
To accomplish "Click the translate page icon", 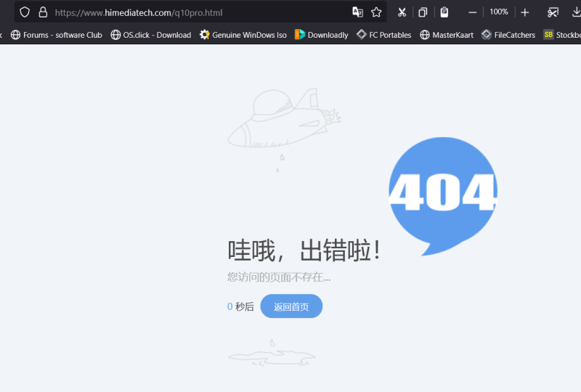I will coord(357,12).
